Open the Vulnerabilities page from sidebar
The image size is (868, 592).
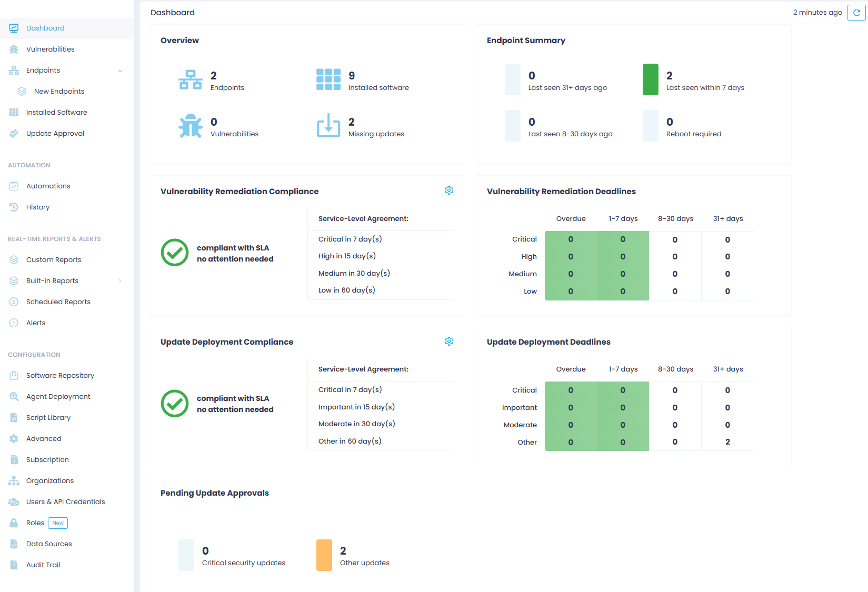click(50, 49)
